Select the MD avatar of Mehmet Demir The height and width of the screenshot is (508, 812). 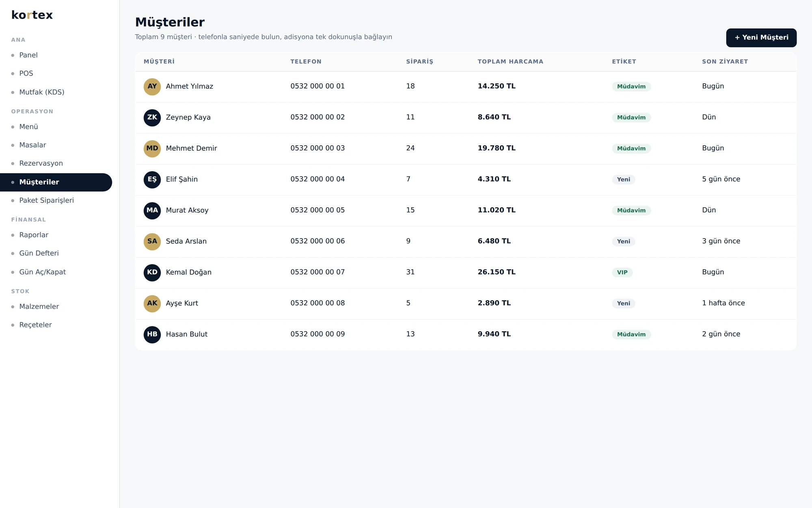(x=152, y=148)
